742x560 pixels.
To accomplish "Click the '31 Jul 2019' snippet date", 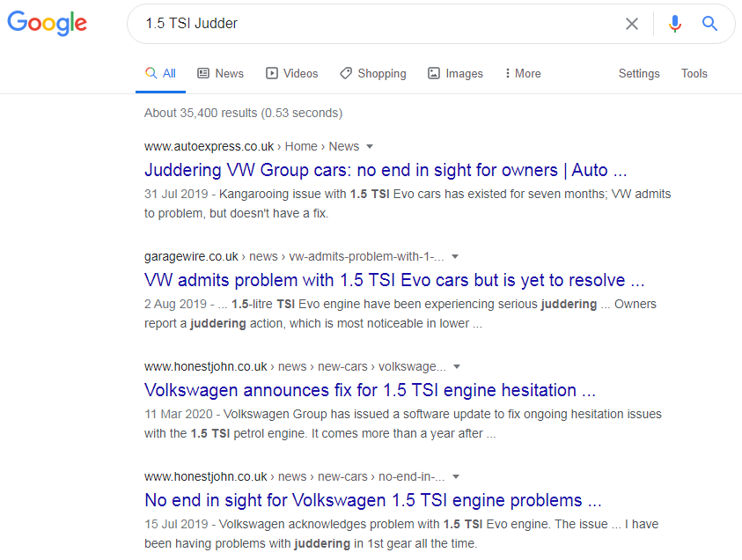I will [x=176, y=194].
